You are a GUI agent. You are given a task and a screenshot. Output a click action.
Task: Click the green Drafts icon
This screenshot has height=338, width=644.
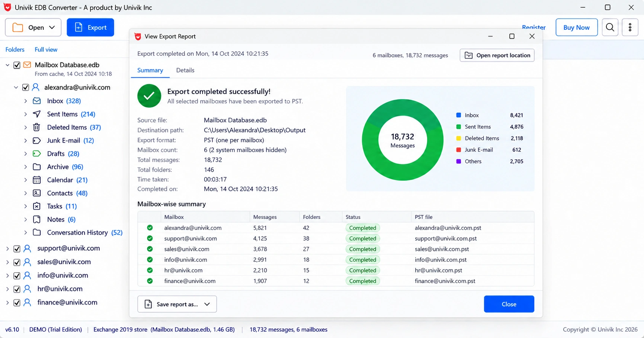[37, 154]
